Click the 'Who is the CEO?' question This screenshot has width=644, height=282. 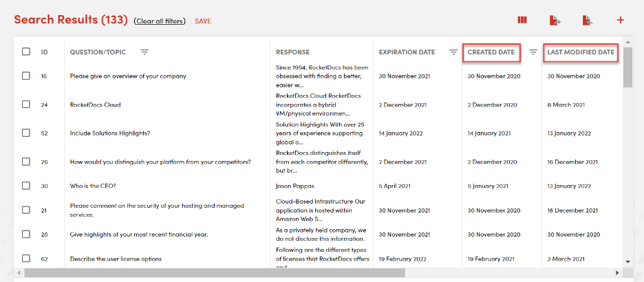click(x=93, y=186)
